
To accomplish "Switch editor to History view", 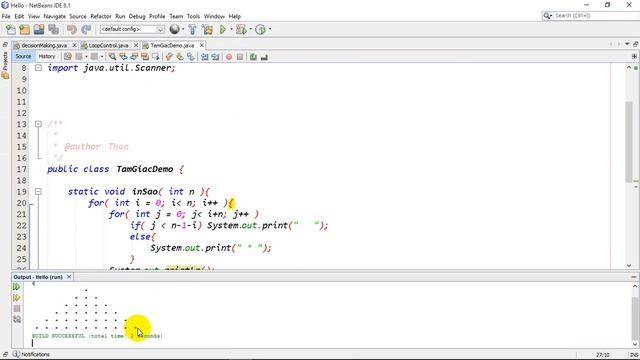I will click(x=47, y=56).
